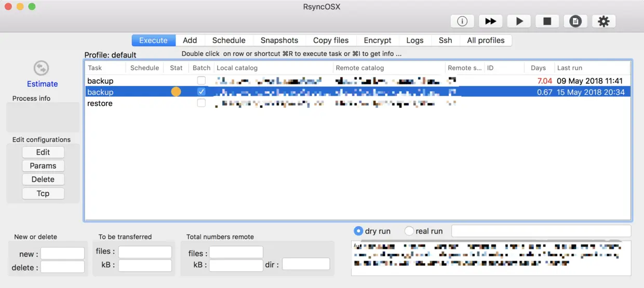Screen dimensions: 644x288
Task: Show the Logs tab
Action: click(415, 40)
